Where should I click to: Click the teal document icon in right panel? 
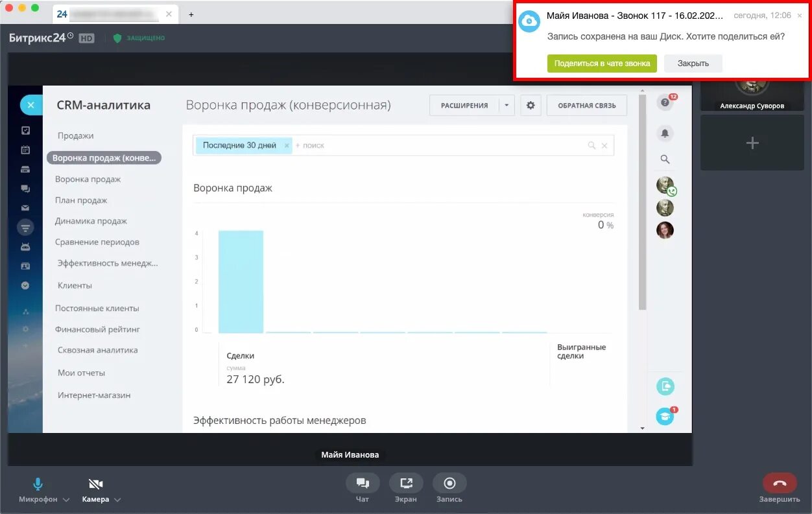[x=665, y=387]
